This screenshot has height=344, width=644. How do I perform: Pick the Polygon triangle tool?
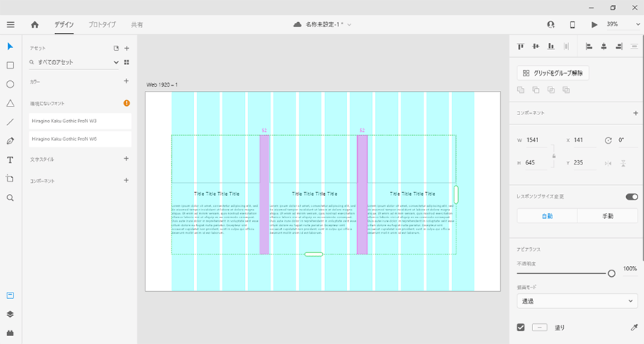click(10, 103)
